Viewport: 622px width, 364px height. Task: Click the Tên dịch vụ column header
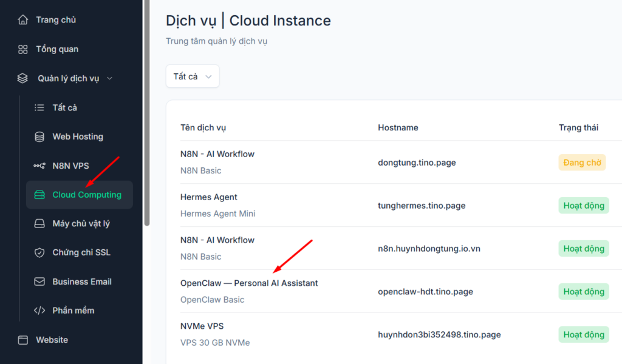(x=203, y=127)
